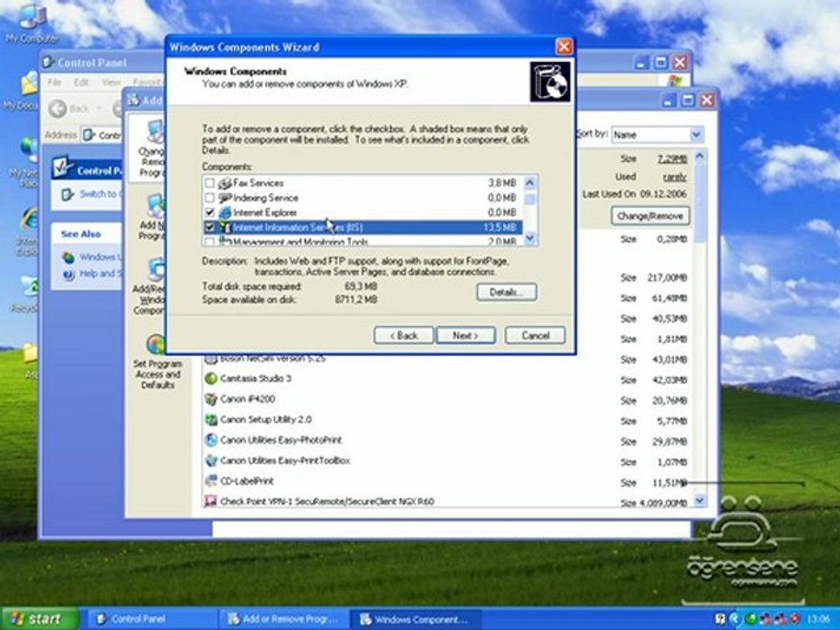Open the Edit menu in Control Panel

tap(81, 82)
